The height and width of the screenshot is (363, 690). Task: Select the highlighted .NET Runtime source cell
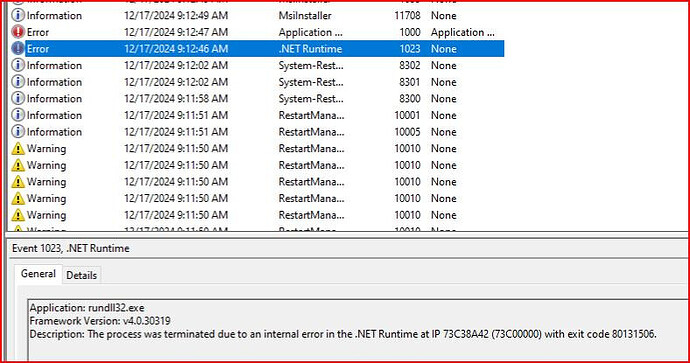310,49
